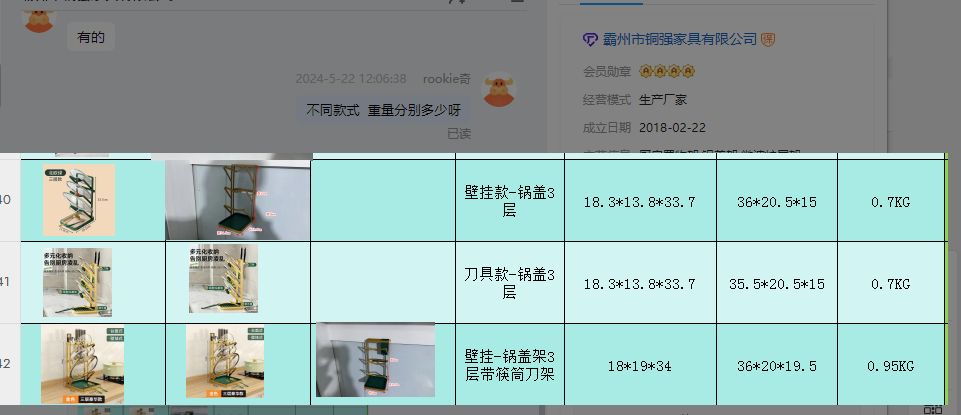Select packaging cell 36*20*19.5
961x415 pixels.
(x=777, y=365)
